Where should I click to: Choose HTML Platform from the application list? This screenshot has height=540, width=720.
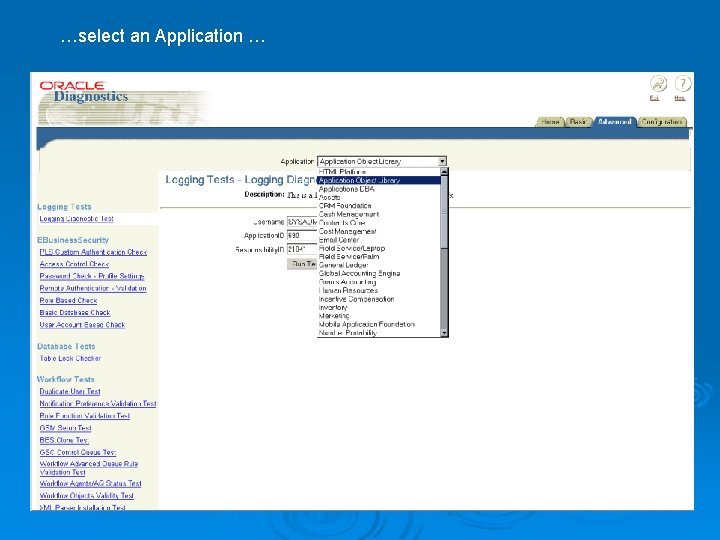[379, 172]
